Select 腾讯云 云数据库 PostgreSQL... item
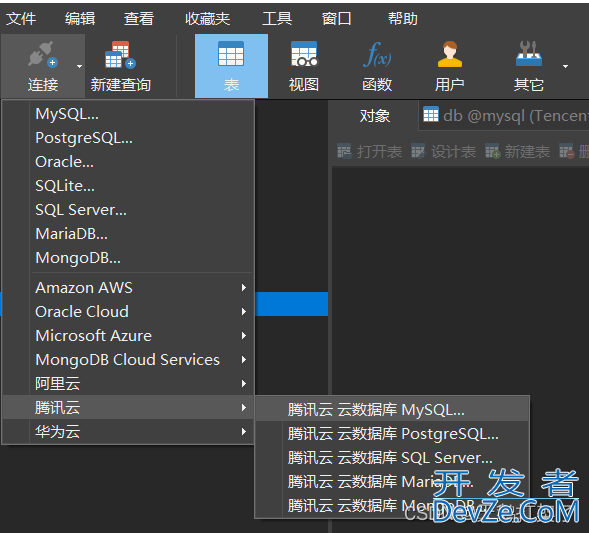Viewport: 589px width, 533px height. point(392,434)
